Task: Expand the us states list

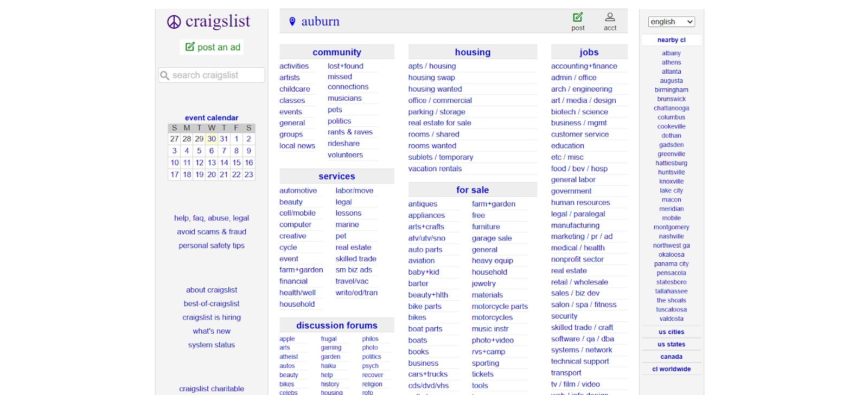Action: click(671, 345)
